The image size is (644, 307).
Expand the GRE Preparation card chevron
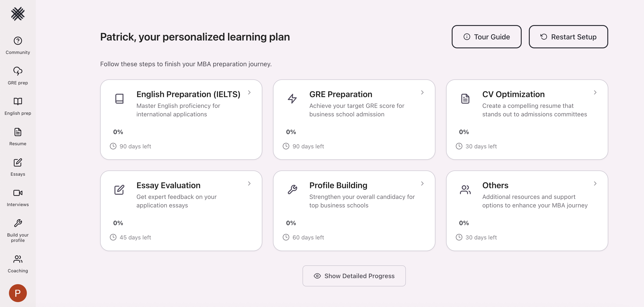click(x=422, y=93)
